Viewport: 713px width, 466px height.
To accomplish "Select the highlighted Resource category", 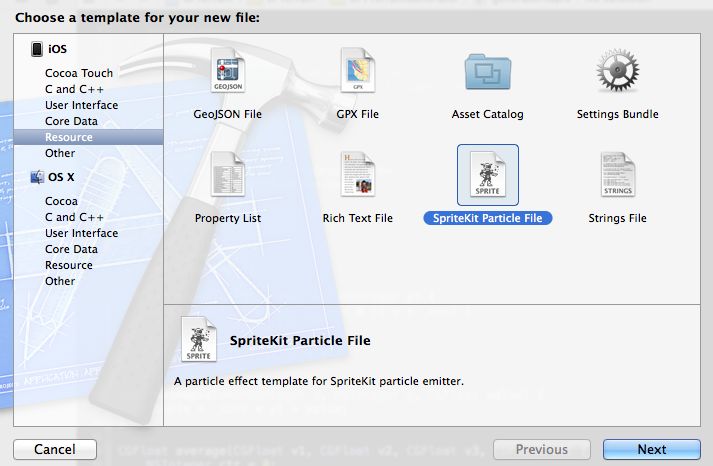I will pos(88,137).
